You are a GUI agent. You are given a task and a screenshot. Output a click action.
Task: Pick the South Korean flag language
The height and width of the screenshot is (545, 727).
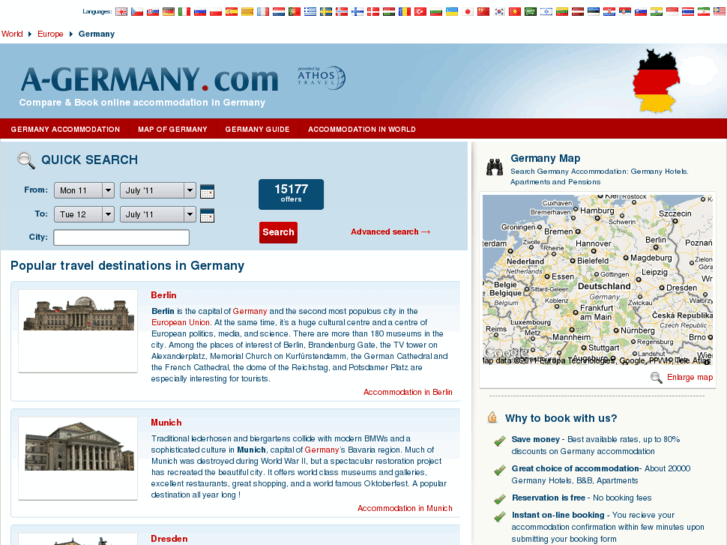499,12
